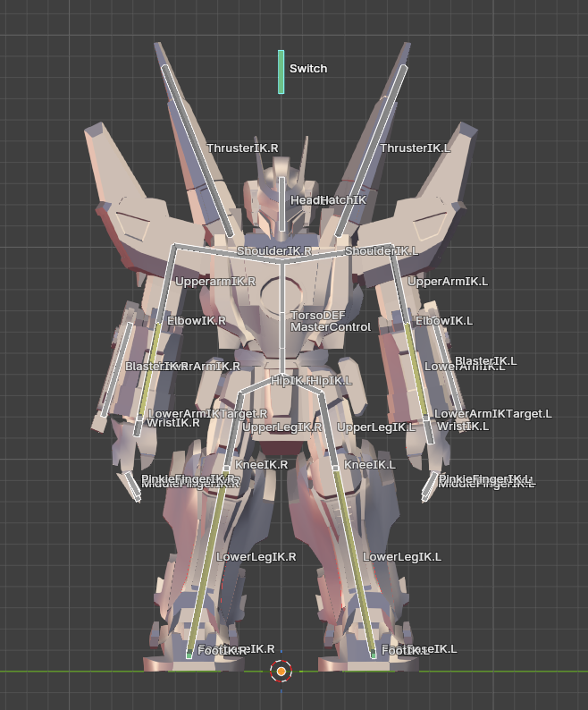Click the PinkieFingerIK.L label
Viewport: 588px width, 710px height.
click(485, 478)
